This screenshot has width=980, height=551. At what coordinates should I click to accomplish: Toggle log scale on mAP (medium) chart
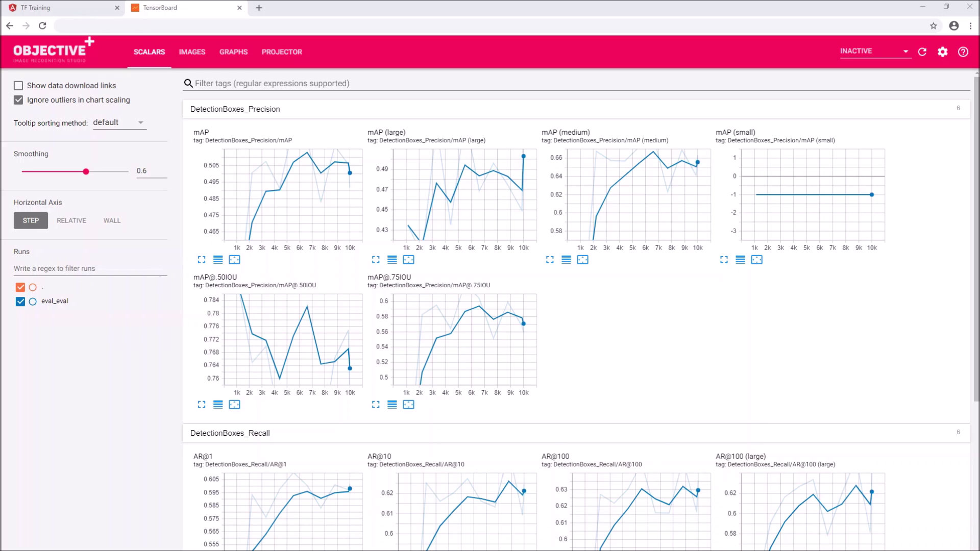coord(566,260)
